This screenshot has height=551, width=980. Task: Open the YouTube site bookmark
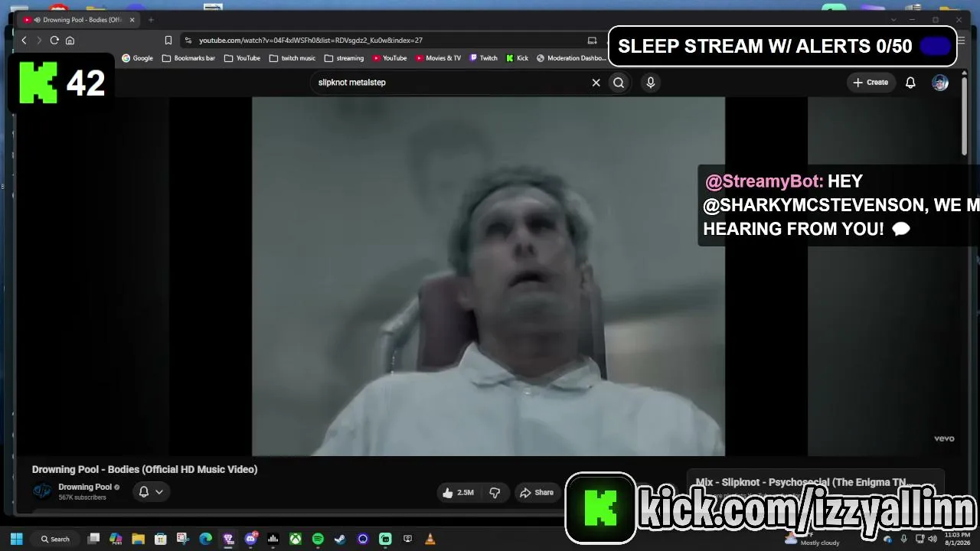click(390, 58)
